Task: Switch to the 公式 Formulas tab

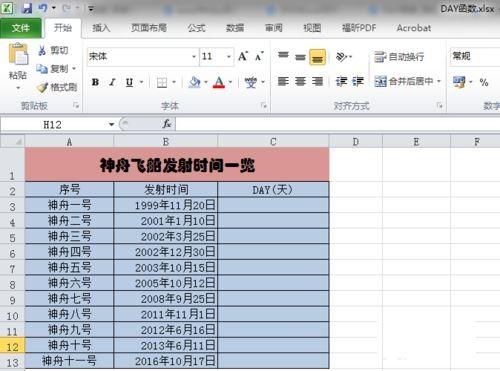Action: coord(196,28)
